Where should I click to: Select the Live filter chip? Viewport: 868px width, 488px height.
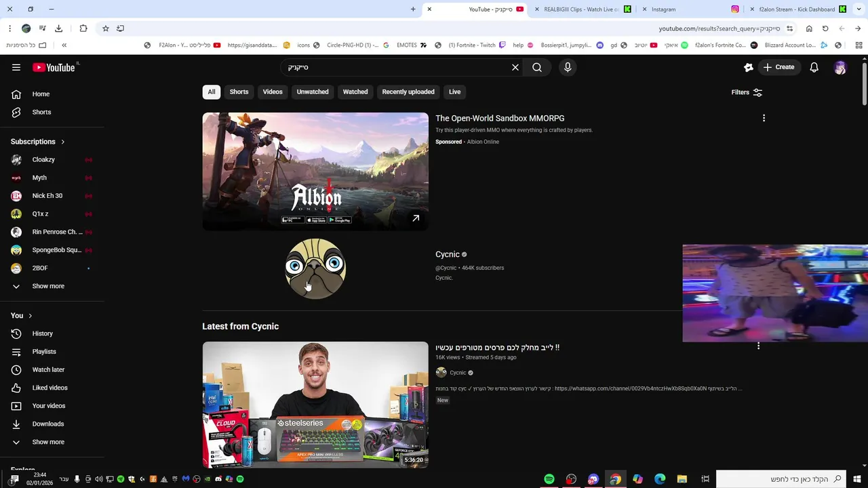[454, 91]
